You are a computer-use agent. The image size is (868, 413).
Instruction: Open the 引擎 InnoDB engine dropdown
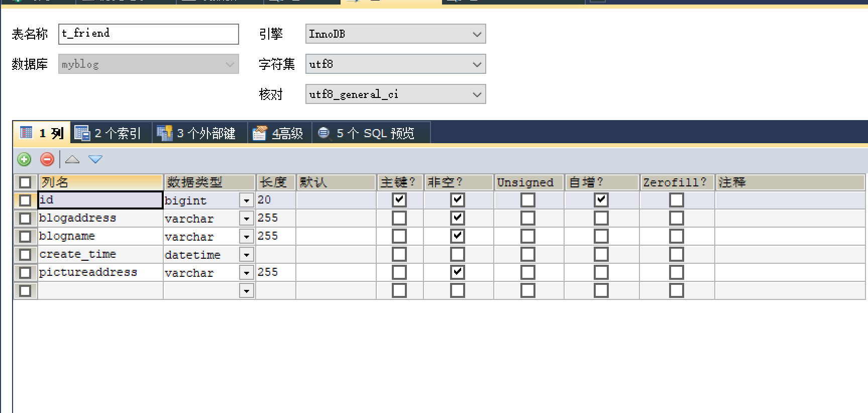396,34
